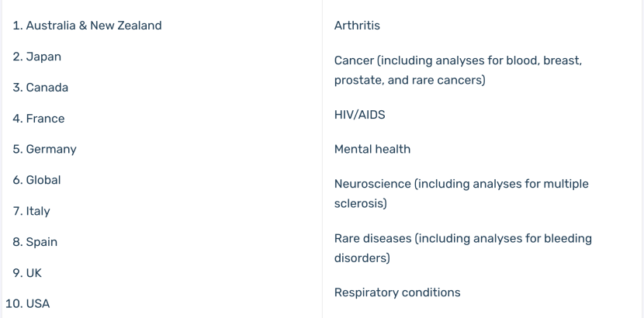
Task: Select the Neuroscience multiple sclerosis entry
Action: [461, 193]
